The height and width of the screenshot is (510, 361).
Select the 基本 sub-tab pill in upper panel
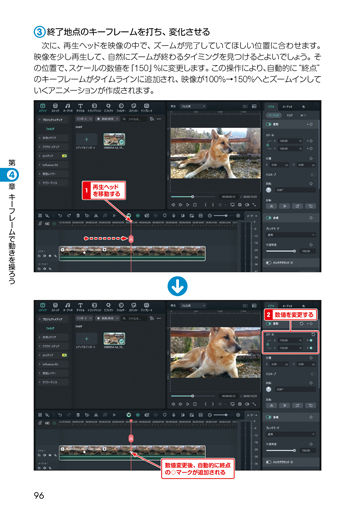tap(274, 115)
